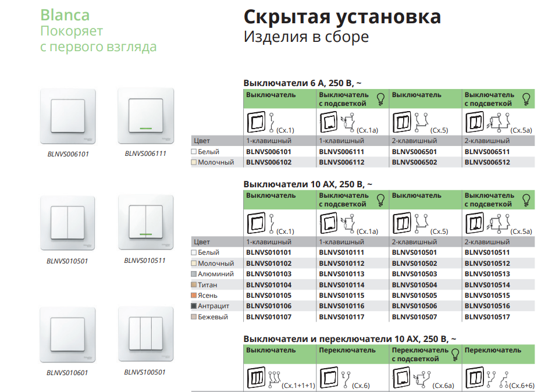Click the bulb icon above the Cx.5a column, 6 A table

click(526, 99)
